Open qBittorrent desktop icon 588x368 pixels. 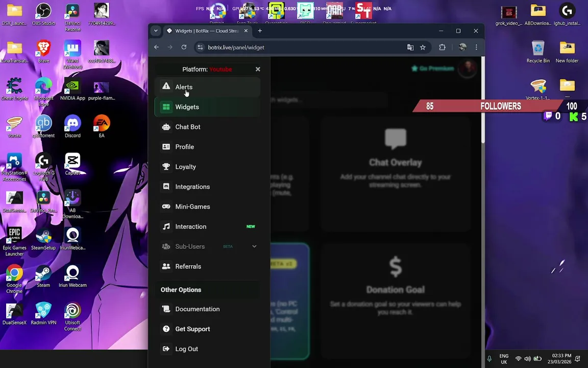pos(43,127)
